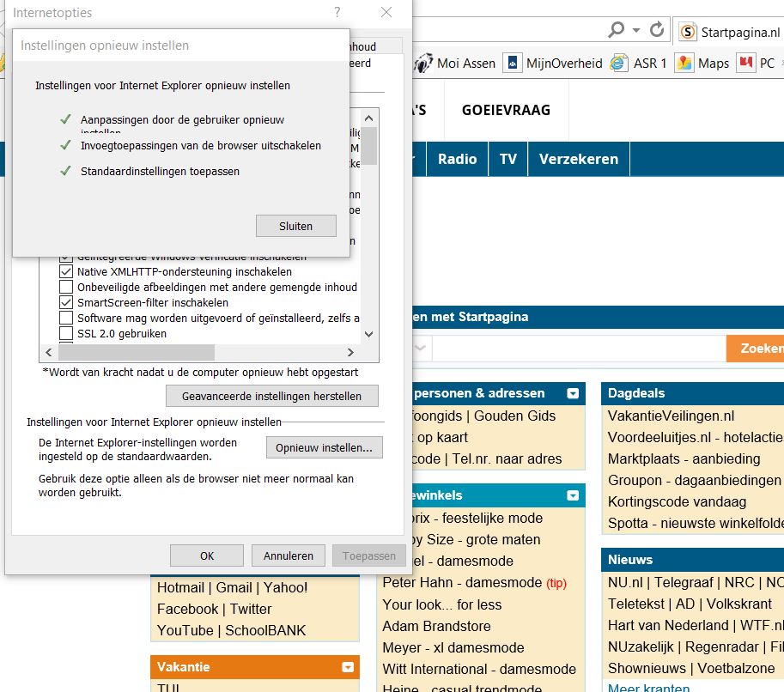
Task: Collapse the Vakantie section arrow
Action: point(348,667)
